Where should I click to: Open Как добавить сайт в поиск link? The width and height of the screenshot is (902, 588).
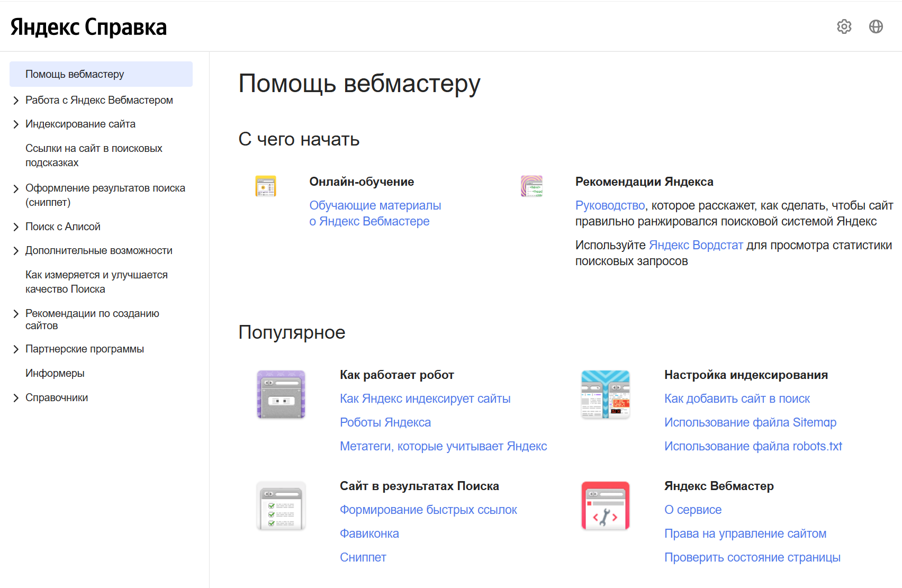click(x=737, y=399)
